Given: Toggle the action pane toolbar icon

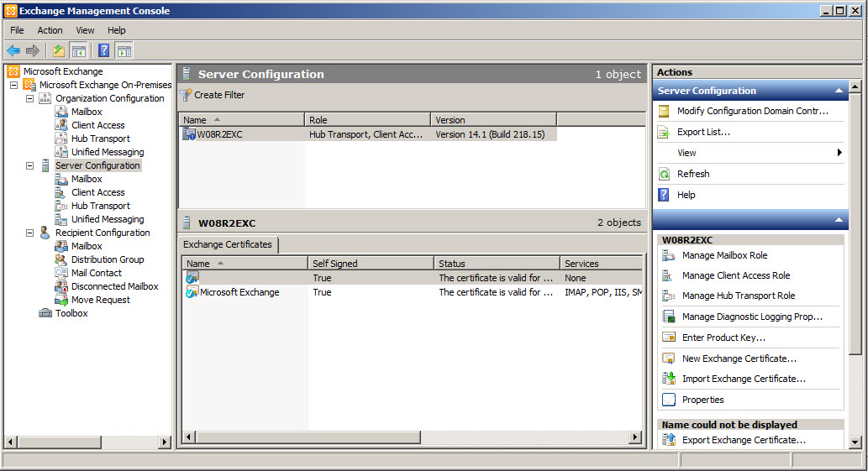Looking at the screenshot, I should [124, 51].
